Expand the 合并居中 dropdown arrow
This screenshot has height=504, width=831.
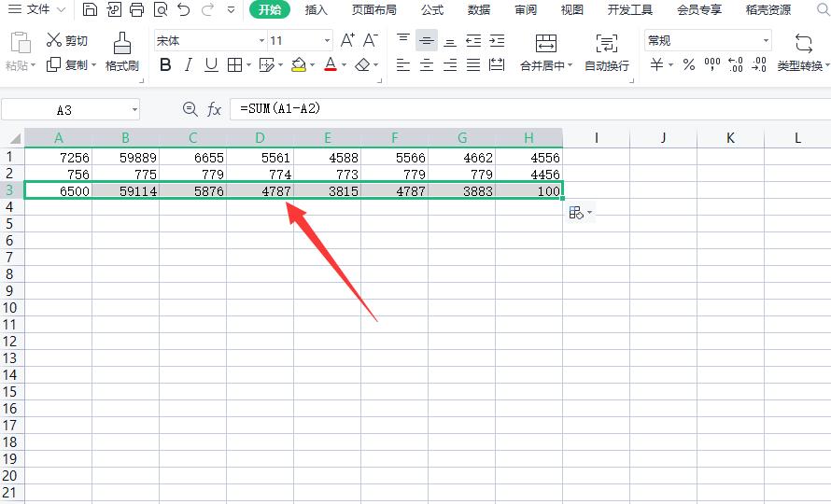pyautogui.click(x=570, y=65)
